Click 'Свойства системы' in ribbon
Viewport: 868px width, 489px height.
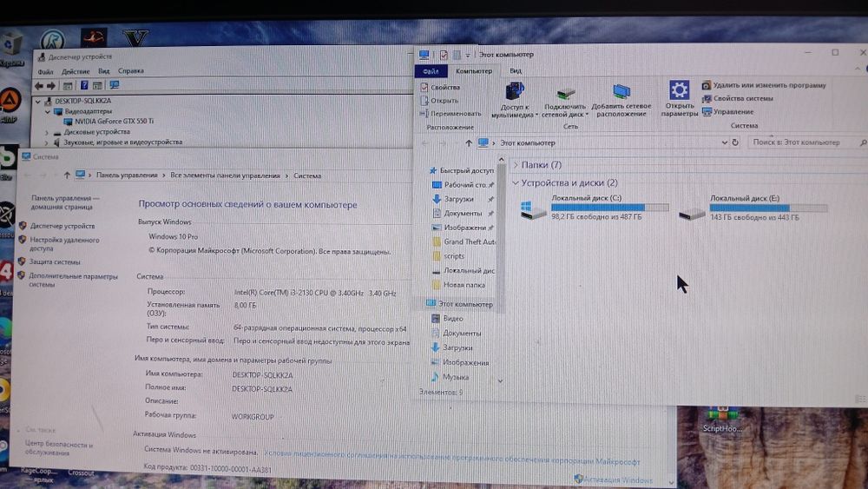(737, 98)
